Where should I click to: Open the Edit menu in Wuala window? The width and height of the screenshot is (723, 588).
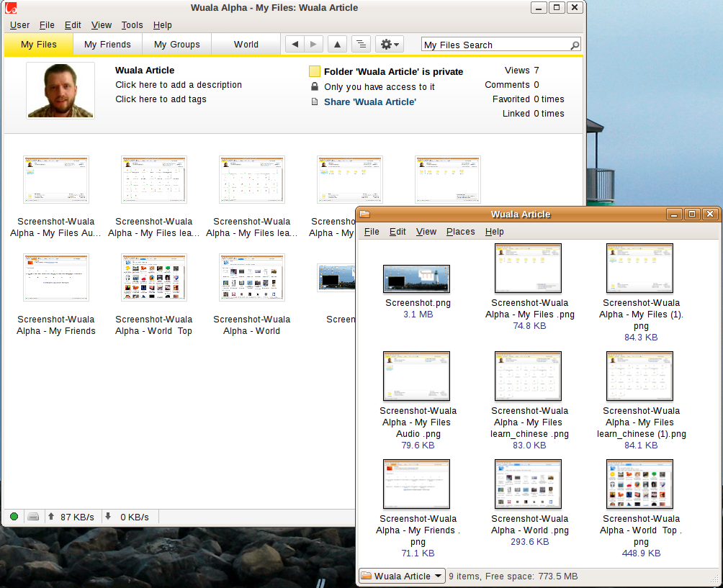pos(73,25)
